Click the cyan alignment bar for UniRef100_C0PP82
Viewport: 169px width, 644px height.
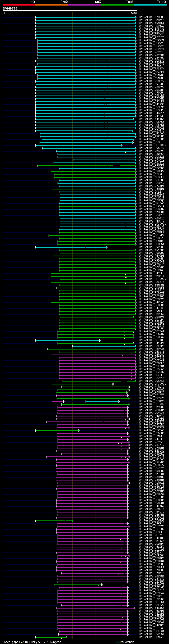click(72, 247)
